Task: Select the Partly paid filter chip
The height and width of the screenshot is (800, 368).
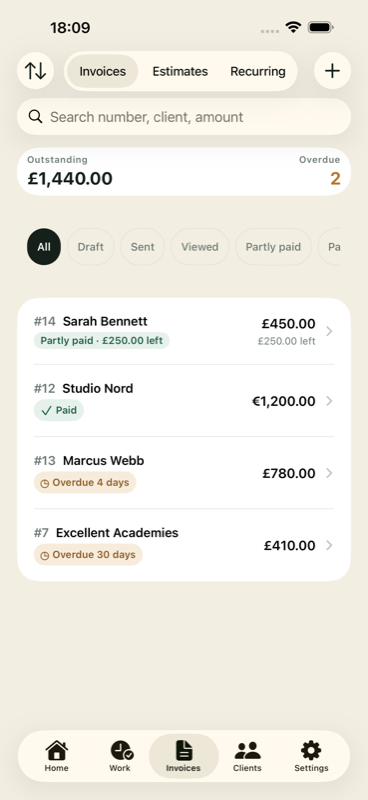Action: pyautogui.click(x=273, y=247)
